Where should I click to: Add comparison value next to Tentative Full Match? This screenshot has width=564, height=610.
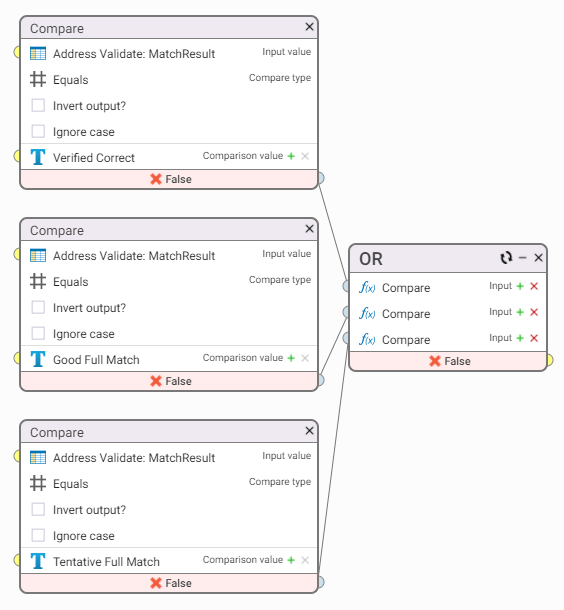(291, 560)
